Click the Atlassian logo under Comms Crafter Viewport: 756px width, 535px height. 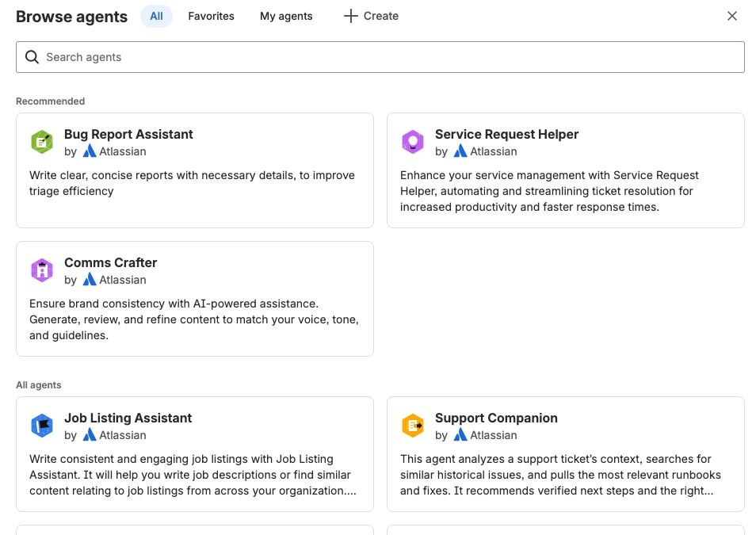(x=90, y=280)
